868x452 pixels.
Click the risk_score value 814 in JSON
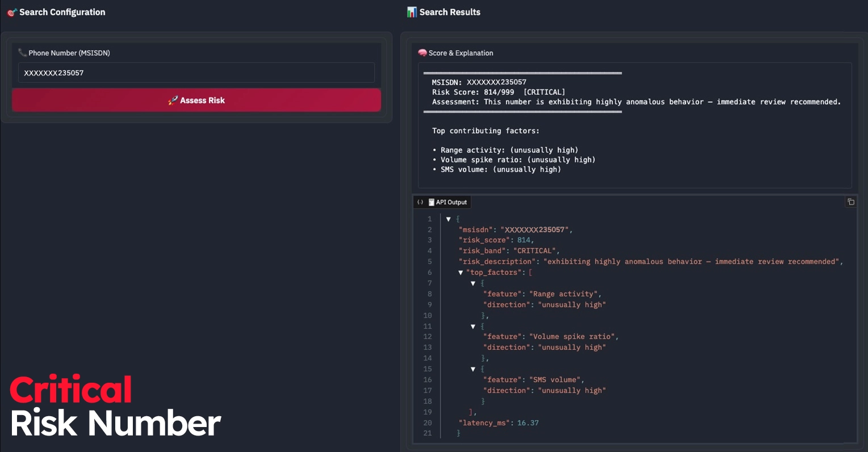coord(523,240)
